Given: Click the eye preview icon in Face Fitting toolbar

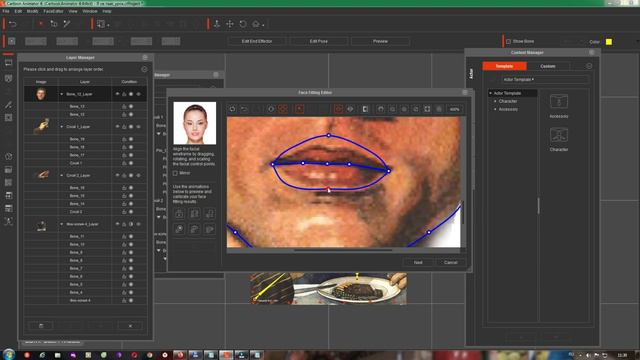Looking at the screenshot, I should pyautogui.click(x=350, y=109).
